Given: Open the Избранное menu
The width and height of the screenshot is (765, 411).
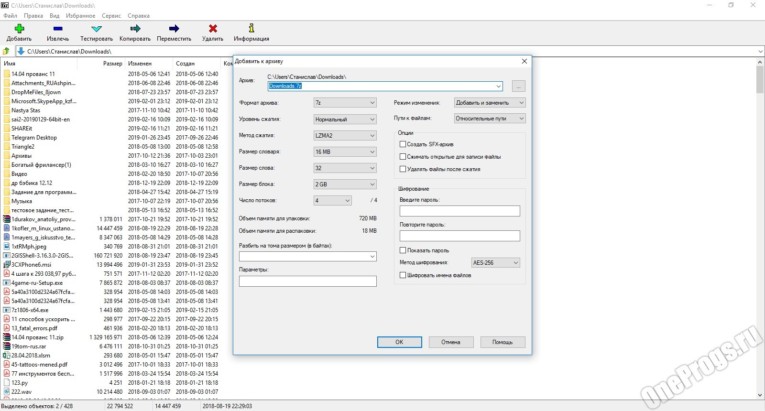Looking at the screenshot, I should click(81, 16).
